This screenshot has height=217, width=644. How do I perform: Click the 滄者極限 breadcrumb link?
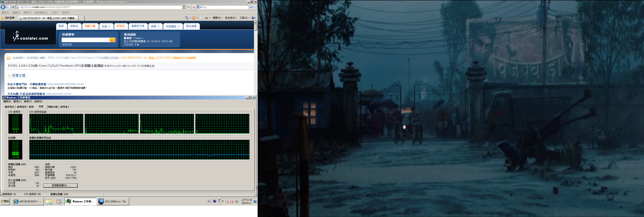(x=18, y=58)
